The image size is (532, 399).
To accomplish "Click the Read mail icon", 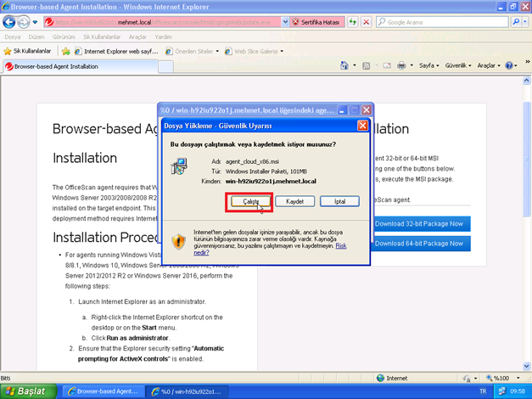I will tap(387, 65).
